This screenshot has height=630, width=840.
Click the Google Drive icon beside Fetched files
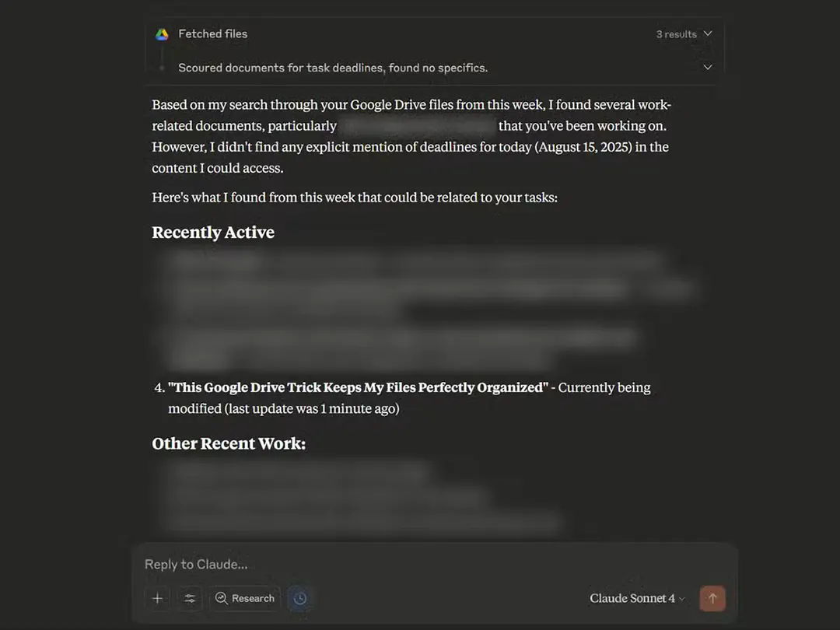(162, 34)
